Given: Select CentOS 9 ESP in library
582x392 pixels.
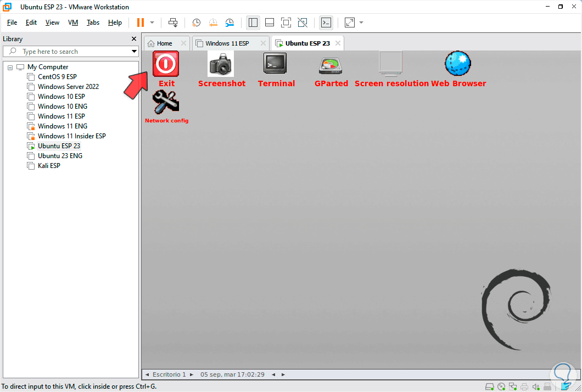Looking at the screenshot, I should coord(57,77).
